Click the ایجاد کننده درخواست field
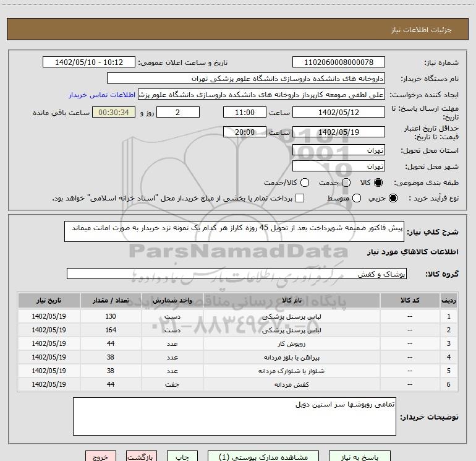This screenshot has width=476, height=461. click(261, 95)
